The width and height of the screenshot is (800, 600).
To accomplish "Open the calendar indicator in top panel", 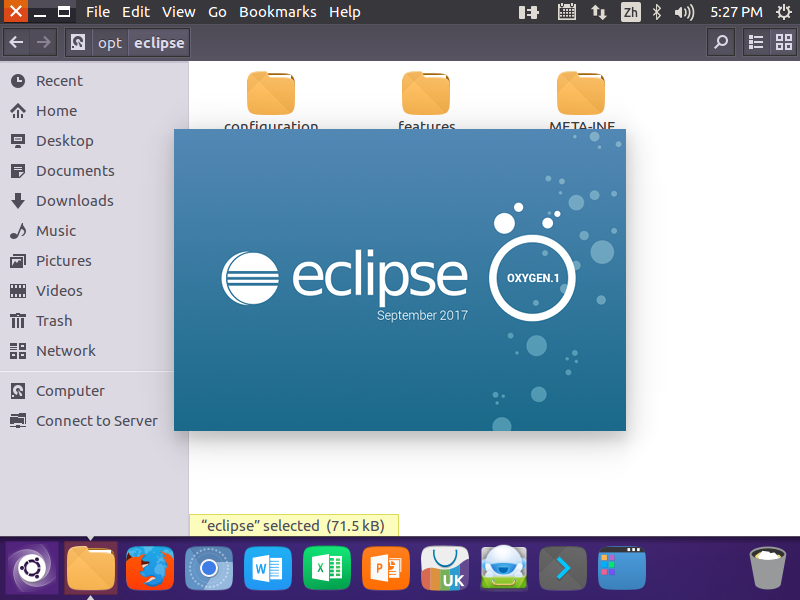I will [566, 12].
